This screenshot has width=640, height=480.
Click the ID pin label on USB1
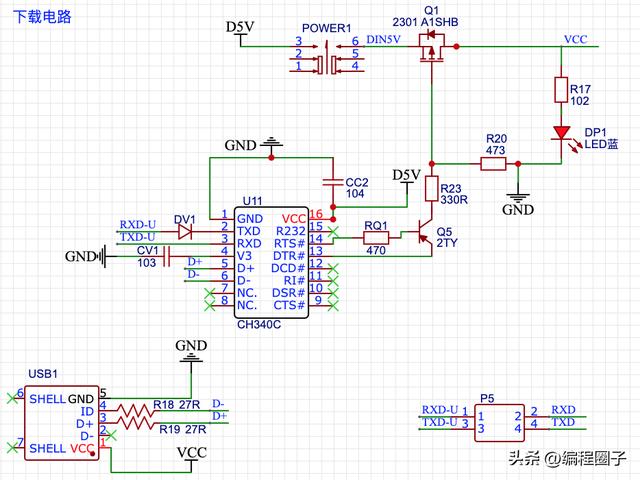point(88,411)
